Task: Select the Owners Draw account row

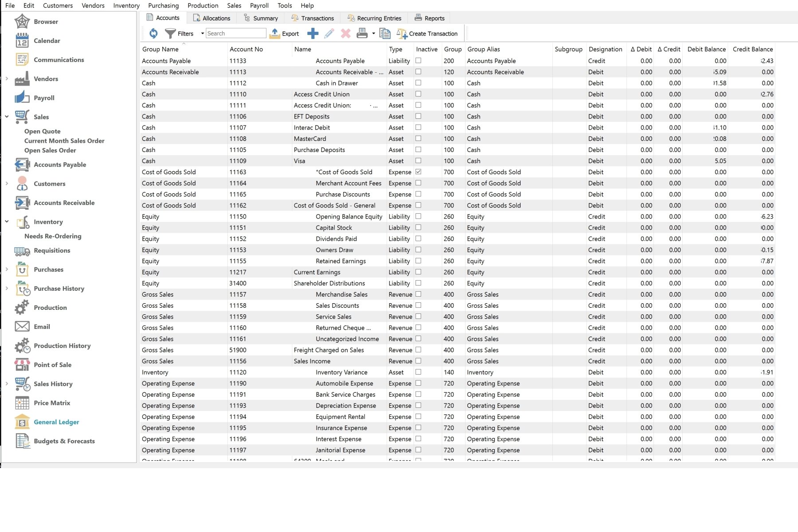Action: (x=457, y=250)
